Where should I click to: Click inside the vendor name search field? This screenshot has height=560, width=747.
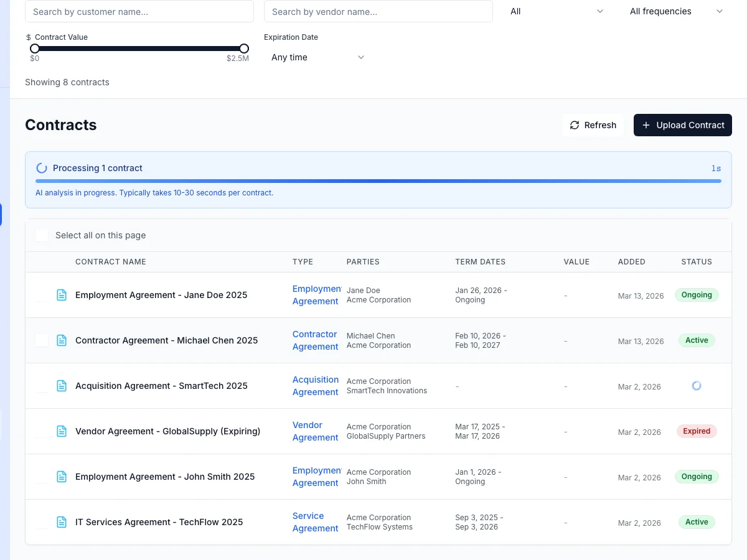coord(378,11)
